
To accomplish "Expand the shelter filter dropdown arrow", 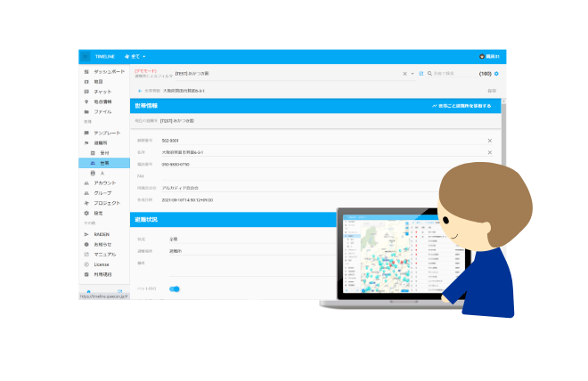I will (x=412, y=74).
